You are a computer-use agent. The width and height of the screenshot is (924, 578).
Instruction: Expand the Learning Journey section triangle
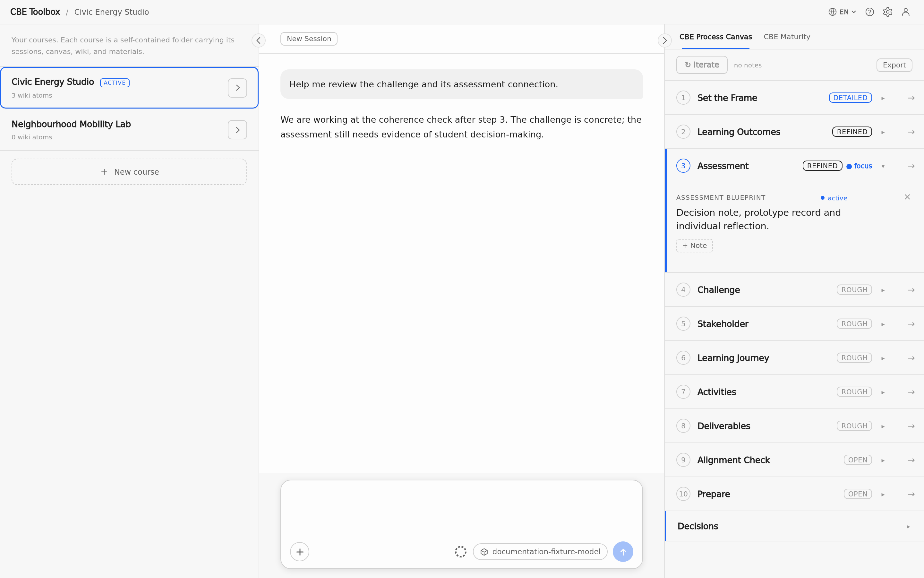coord(883,359)
